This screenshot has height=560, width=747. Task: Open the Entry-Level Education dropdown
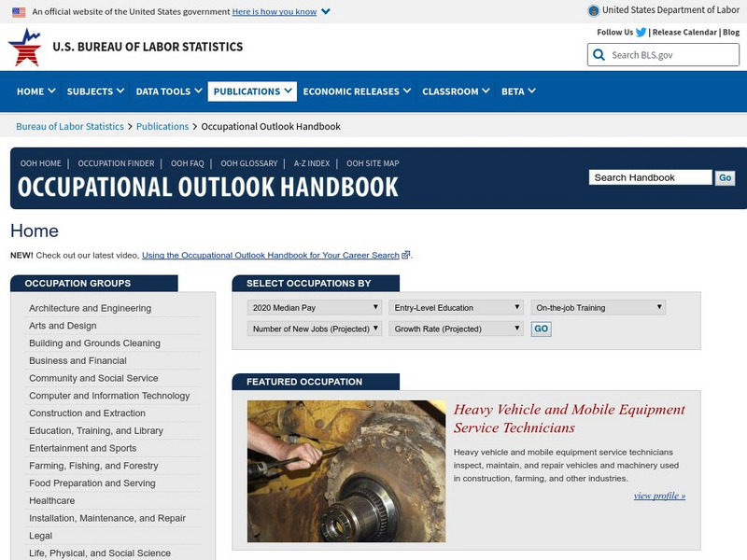tap(456, 308)
